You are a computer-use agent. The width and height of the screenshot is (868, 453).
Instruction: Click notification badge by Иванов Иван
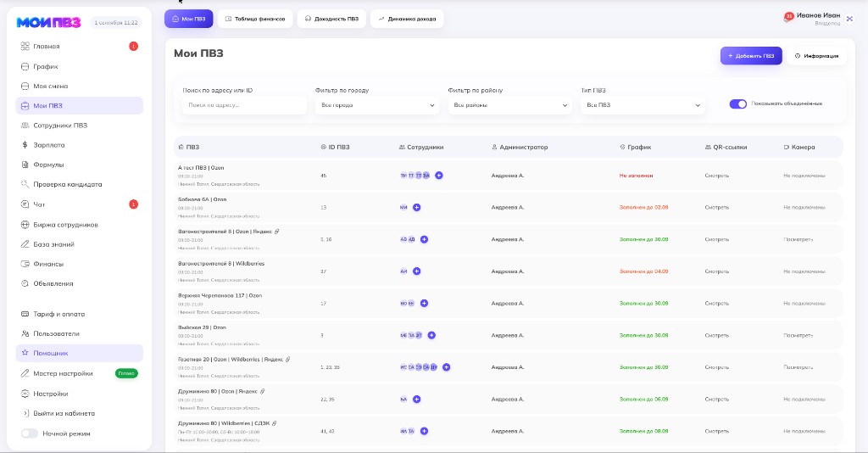pos(789,17)
